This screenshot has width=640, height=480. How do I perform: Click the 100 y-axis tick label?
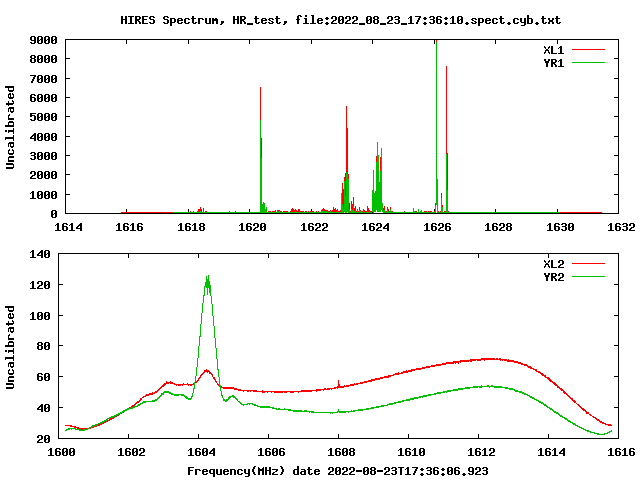40,316
